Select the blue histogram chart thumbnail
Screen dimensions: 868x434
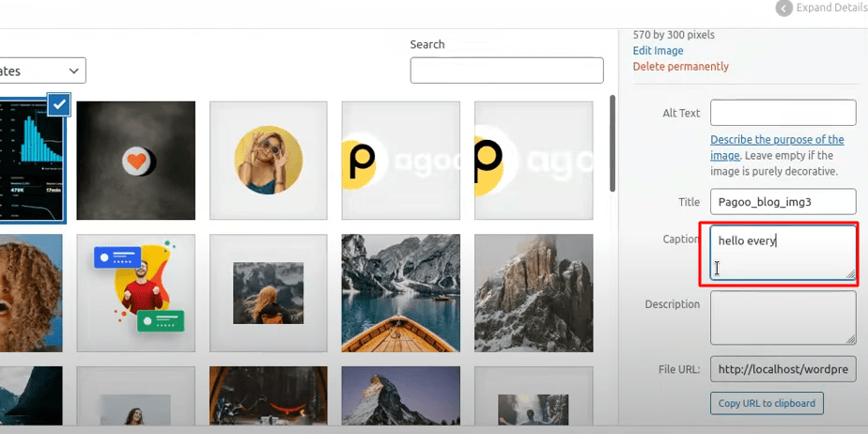32,160
